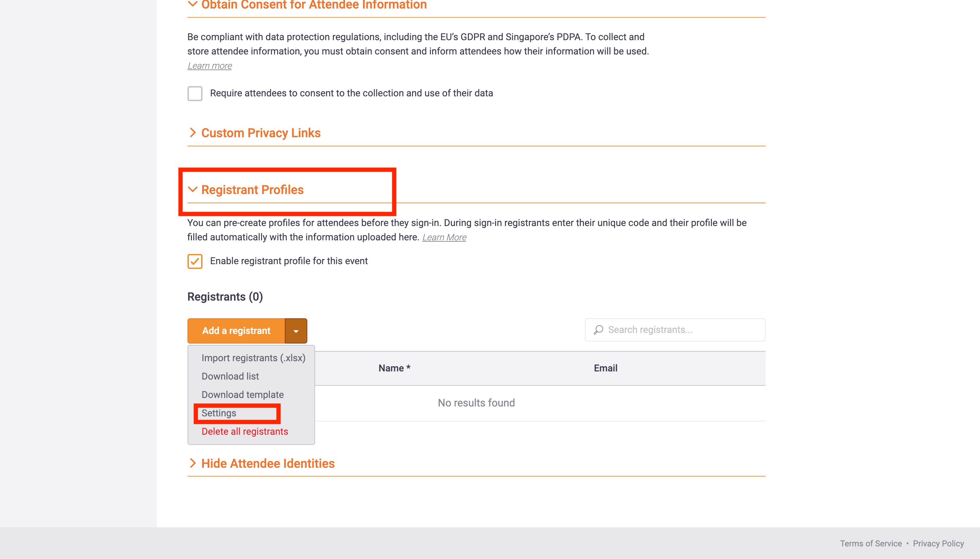Collapse the Registrant Profiles chevron
Image resolution: width=980 pixels, height=559 pixels.
point(193,189)
